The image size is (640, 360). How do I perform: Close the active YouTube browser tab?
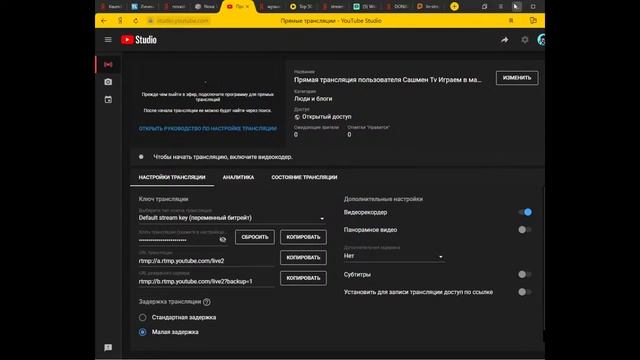(x=247, y=7)
